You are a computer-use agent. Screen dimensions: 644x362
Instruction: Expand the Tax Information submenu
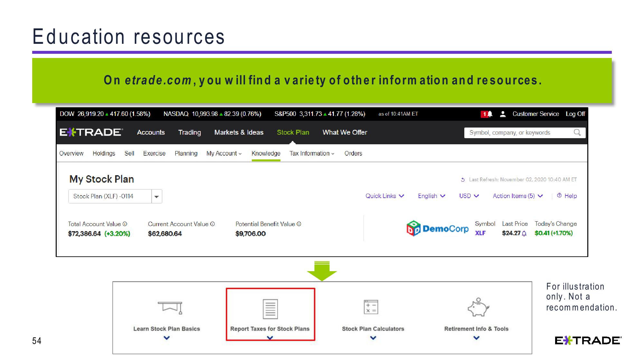[312, 154]
